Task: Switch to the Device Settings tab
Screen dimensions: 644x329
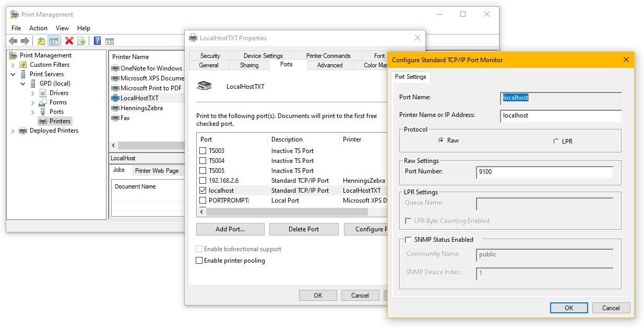Action: point(263,56)
